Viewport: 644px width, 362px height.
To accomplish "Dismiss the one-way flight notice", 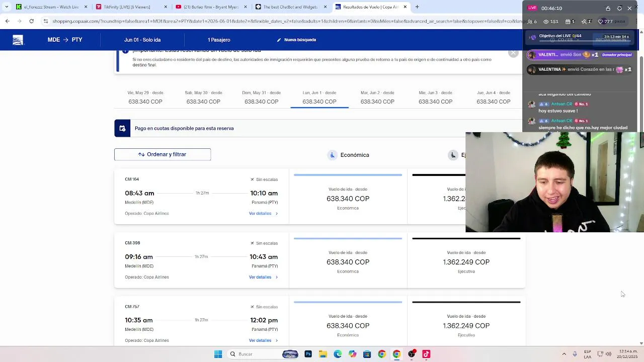I will coord(513,53).
